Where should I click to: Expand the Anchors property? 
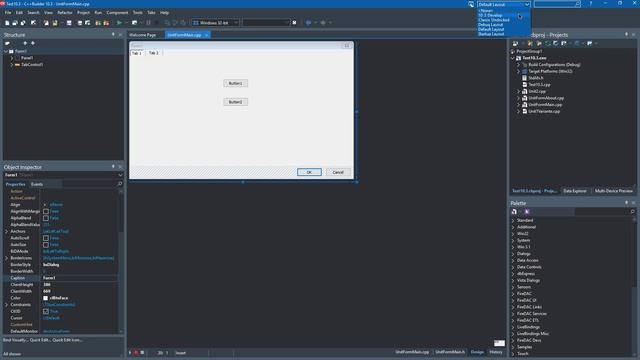point(7,231)
